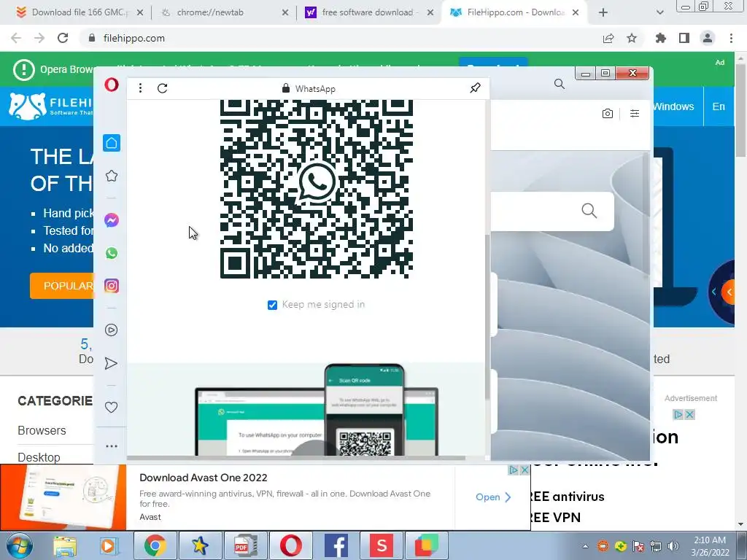Open a new Chrome tab

tap(603, 13)
